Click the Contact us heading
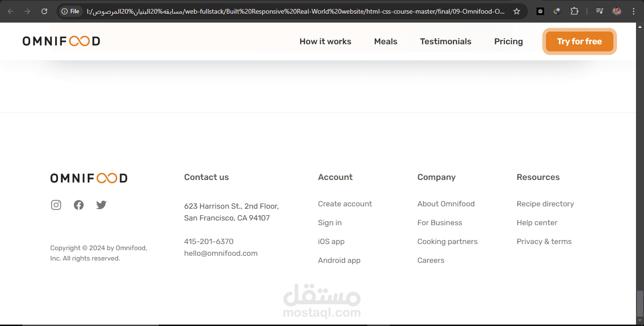Viewport: 644px width, 326px height. click(206, 177)
